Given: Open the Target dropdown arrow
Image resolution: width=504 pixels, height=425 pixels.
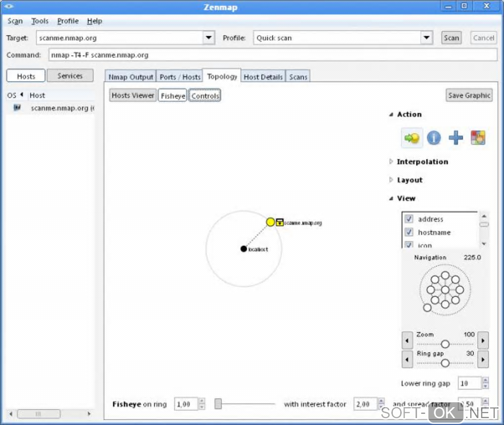Looking at the screenshot, I should (209, 38).
